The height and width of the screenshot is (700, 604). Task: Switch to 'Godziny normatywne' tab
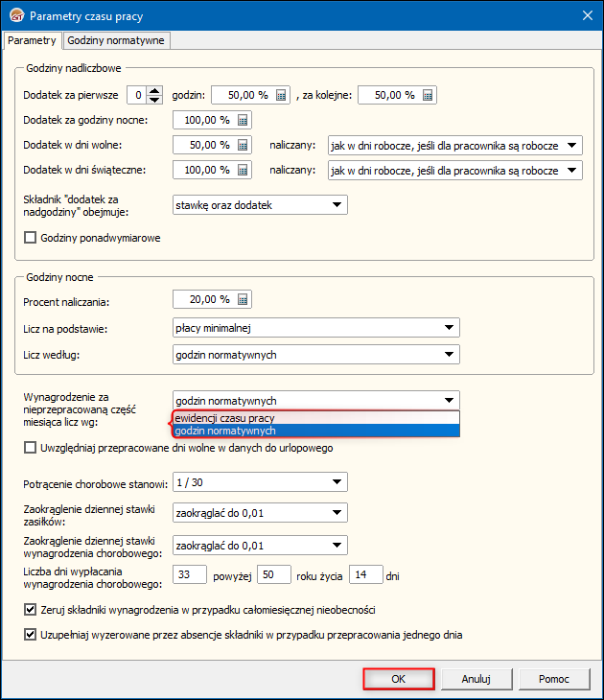(x=116, y=40)
